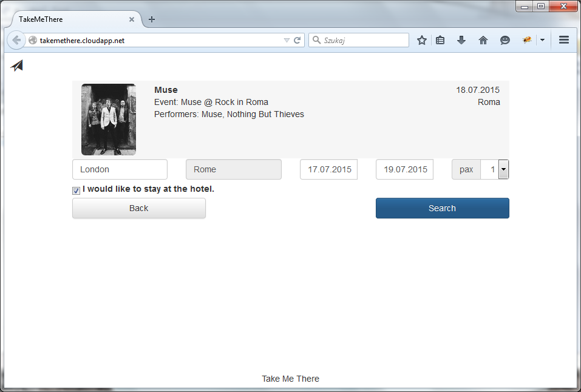Click the search magnifier icon
This screenshot has width=581, height=392.
(316, 39)
